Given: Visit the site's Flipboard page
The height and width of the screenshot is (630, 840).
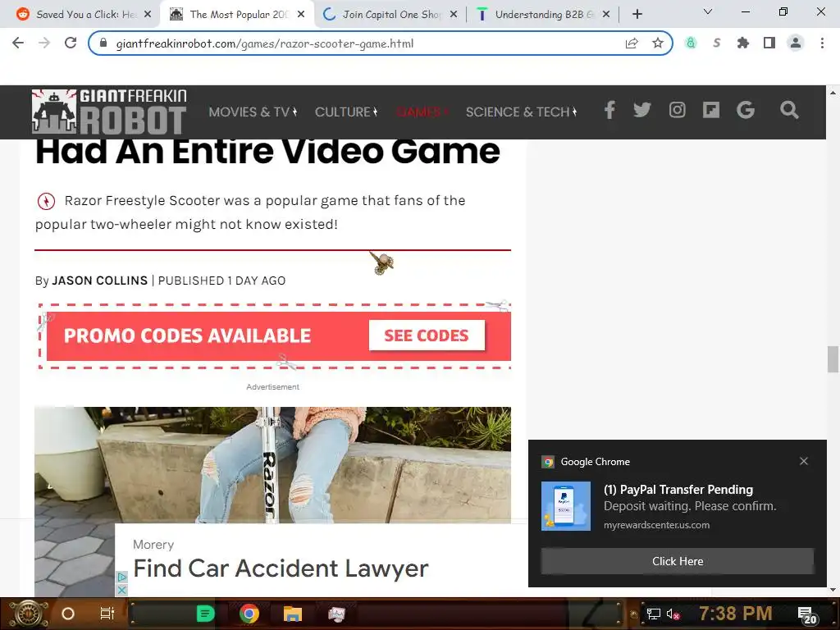Looking at the screenshot, I should (711, 111).
